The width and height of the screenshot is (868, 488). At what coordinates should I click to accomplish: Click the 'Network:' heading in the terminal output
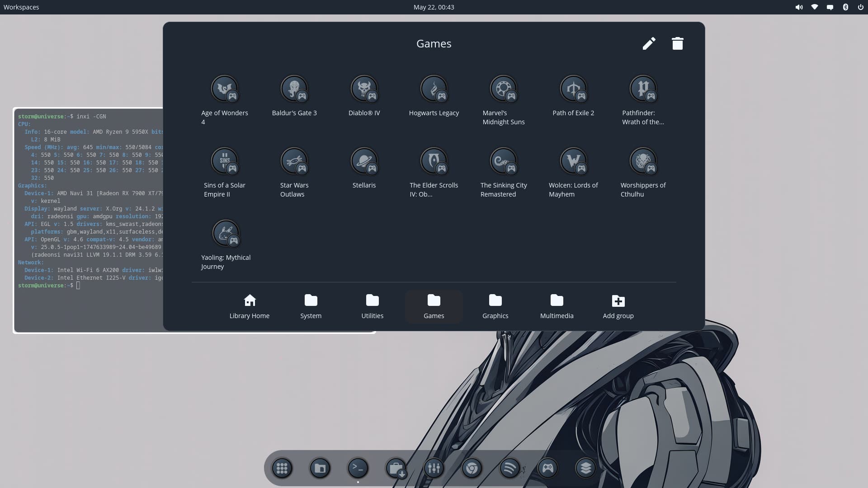(x=31, y=263)
